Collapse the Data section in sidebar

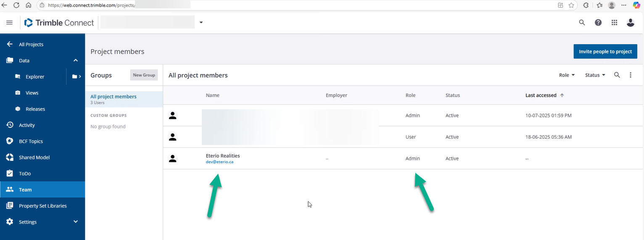tap(76, 61)
